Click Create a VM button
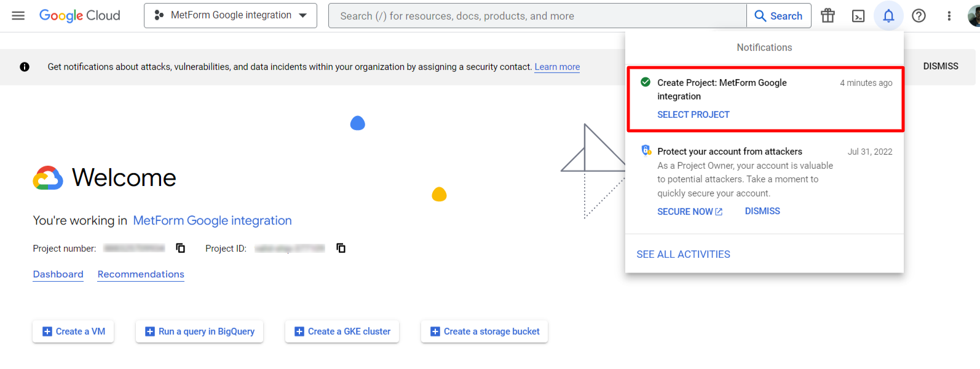Image resolution: width=980 pixels, height=369 pixels. [73, 332]
